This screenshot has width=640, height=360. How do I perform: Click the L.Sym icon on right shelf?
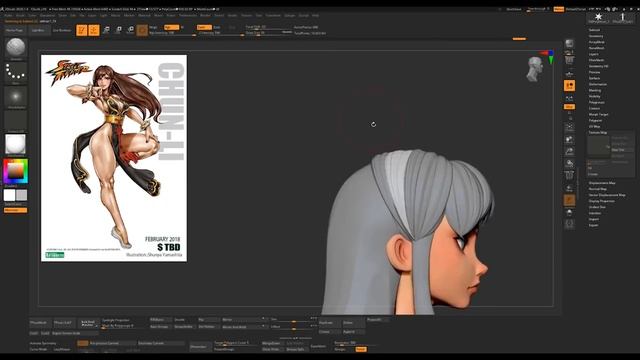569,98
